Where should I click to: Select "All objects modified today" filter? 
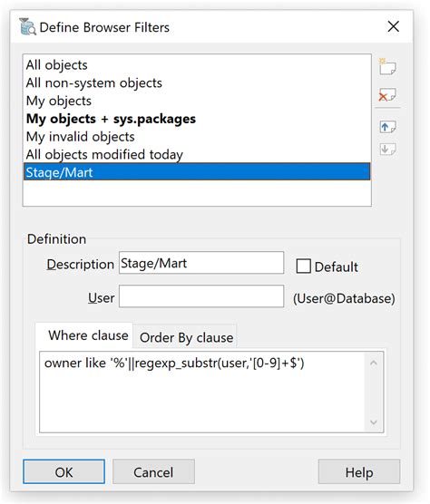197,155
